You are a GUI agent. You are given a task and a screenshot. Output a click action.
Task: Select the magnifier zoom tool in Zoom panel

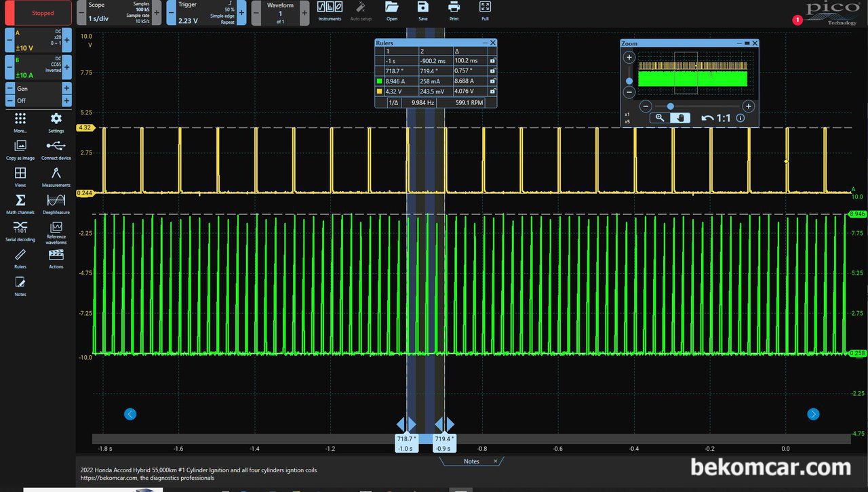tap(660, 118)
